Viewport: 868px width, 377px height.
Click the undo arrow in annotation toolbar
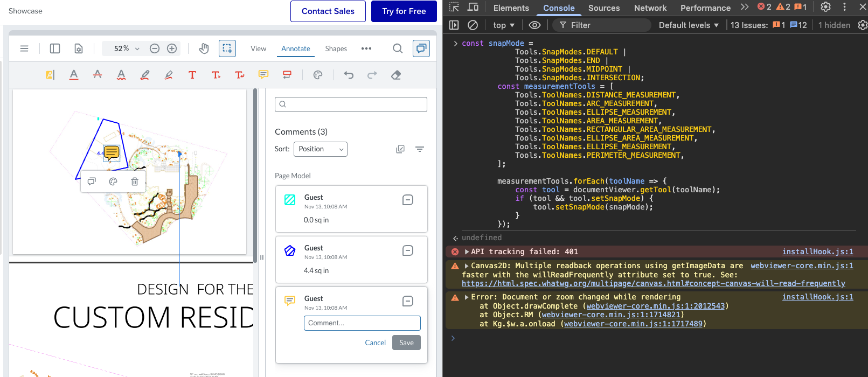pyautogui.click(x=349, y=75)
